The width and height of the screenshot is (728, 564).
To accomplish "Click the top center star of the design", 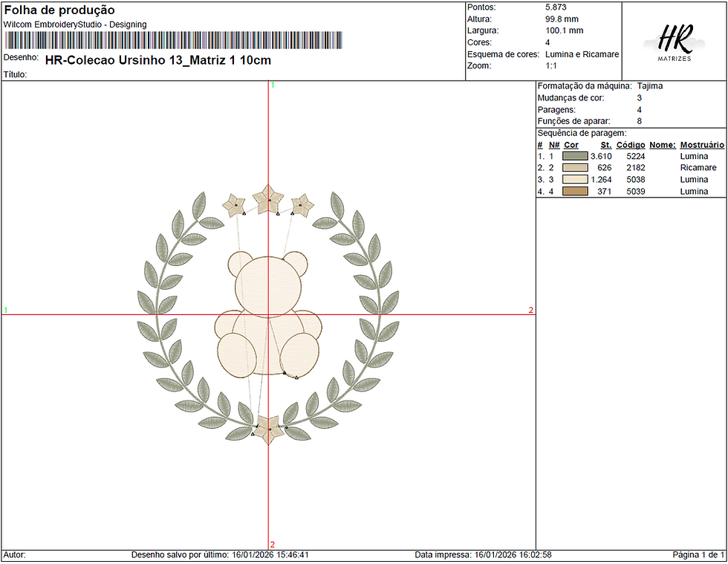I will 268,200.
